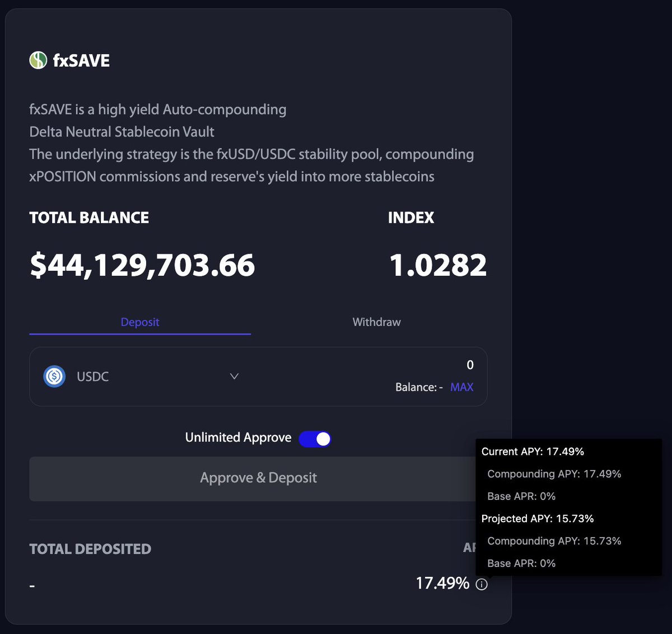Click the Approve & Deposit button
This screenshot has width=672, height=634.
pyautogui.click(x=258, y=478)
